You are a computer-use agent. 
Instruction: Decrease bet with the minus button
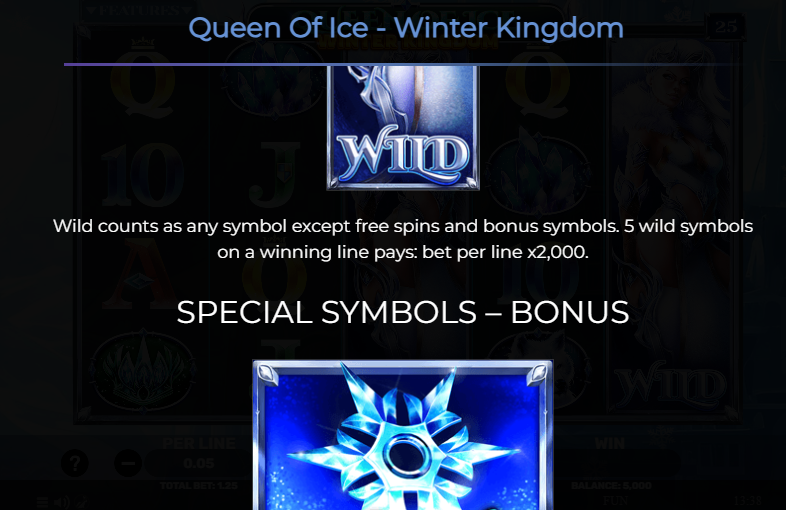click(128, 463)
